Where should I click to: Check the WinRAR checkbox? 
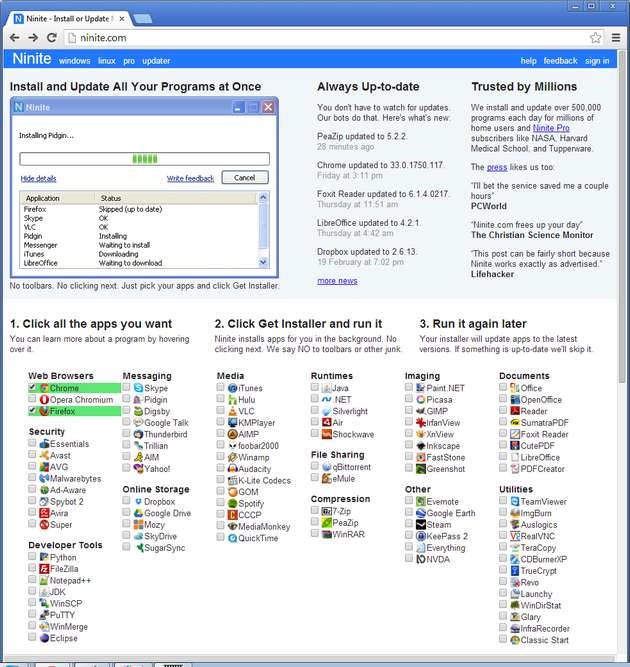coord(315,533)
